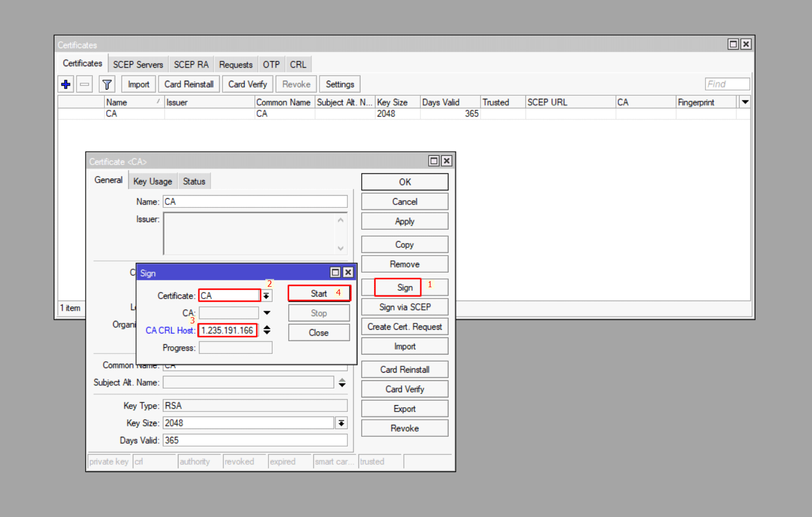Click the Issuer box down arrow
This screenshot has height=517, width=812.
[340, 248]
